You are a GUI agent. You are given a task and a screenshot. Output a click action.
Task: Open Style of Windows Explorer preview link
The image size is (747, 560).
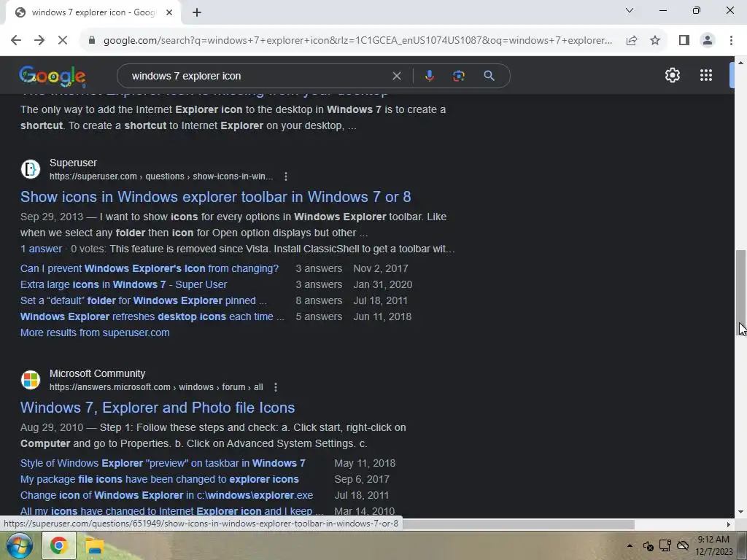[x=163, y=463]
